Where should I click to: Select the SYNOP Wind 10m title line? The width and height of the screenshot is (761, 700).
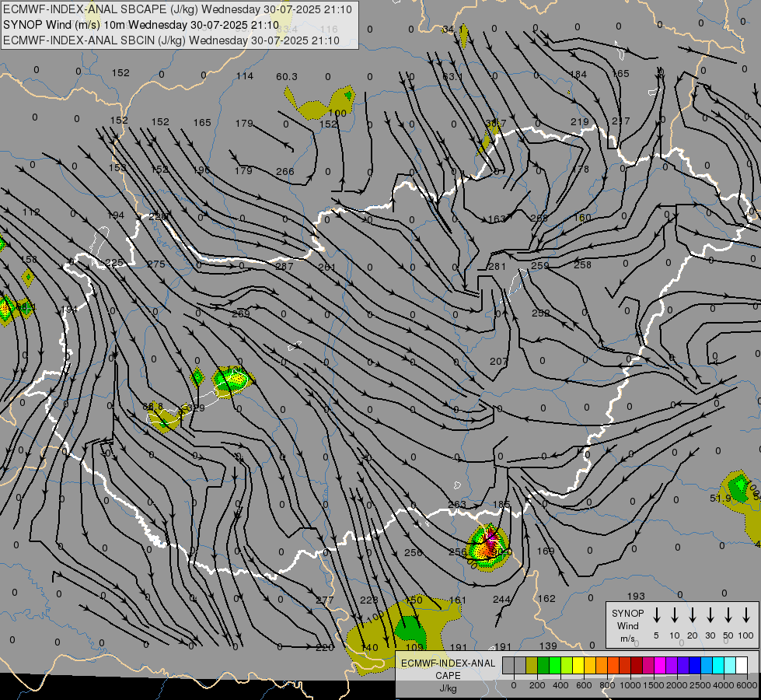pos(141,25)
